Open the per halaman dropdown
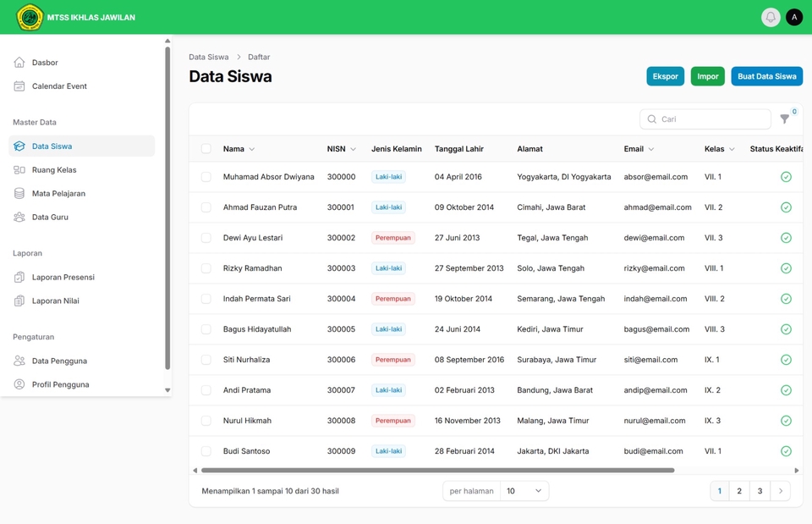Viewport: 812px width, 524px height. click(x=524, y=491)
